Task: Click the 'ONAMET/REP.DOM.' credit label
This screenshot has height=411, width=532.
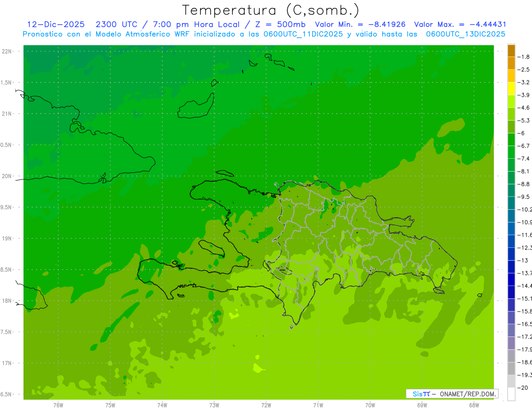Action: [x=468, y=394]
